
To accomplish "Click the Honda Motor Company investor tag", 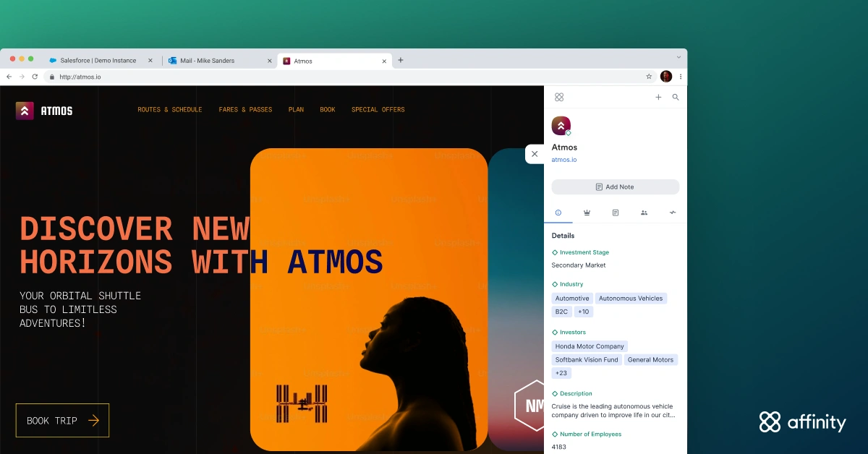I will tap(590, 346).
